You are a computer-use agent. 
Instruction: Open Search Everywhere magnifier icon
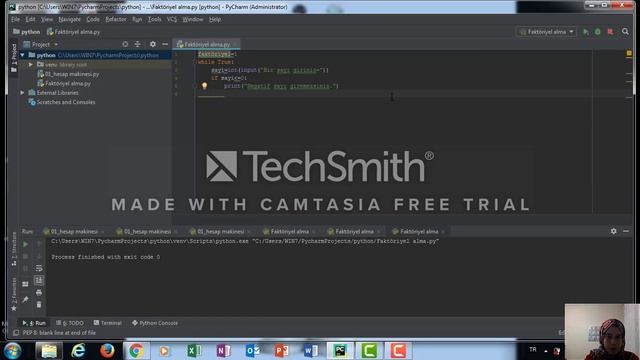coord(625,31)
